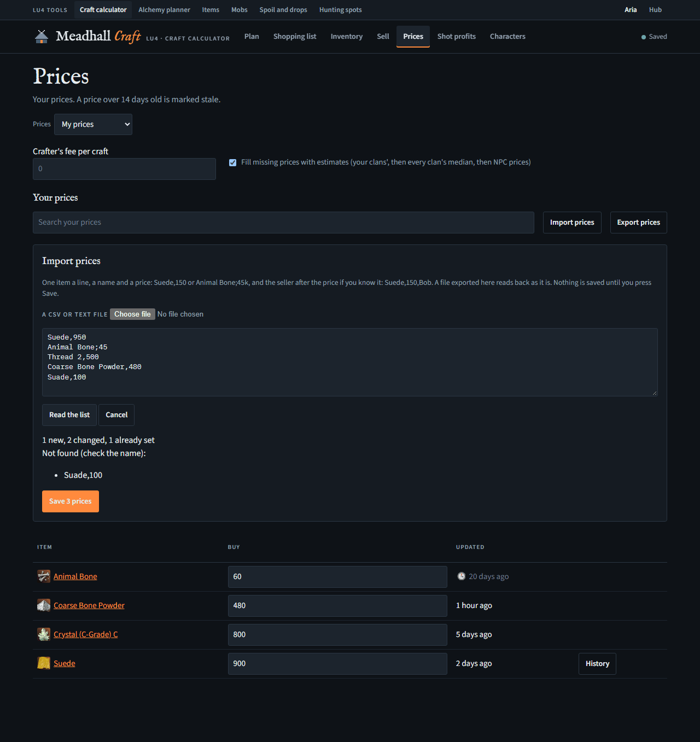Click the stale clock icon for Animal Bone

(x=462, y=576)
